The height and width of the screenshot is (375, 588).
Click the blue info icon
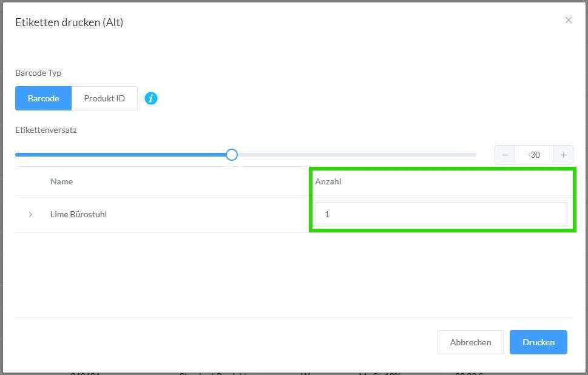[x=151, y=98]
